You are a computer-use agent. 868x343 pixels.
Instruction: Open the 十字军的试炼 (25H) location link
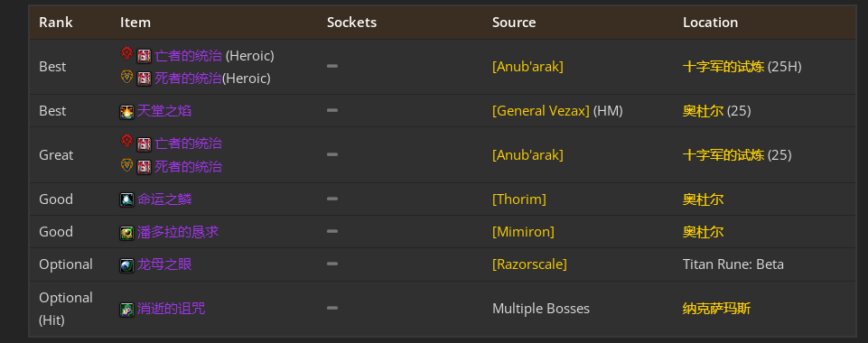click(723, 67)
